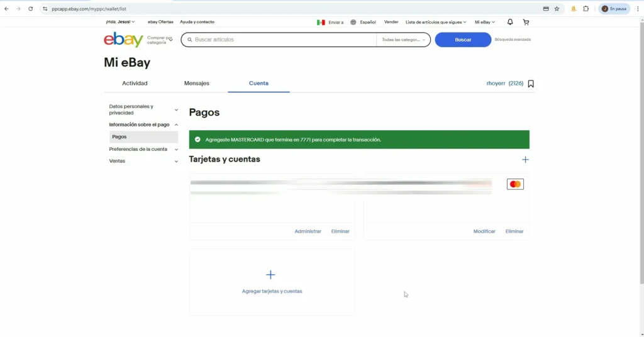Screen dimensions: 644x337
Task: Open the 'ebay Ofertas' link
Action: 160,22
